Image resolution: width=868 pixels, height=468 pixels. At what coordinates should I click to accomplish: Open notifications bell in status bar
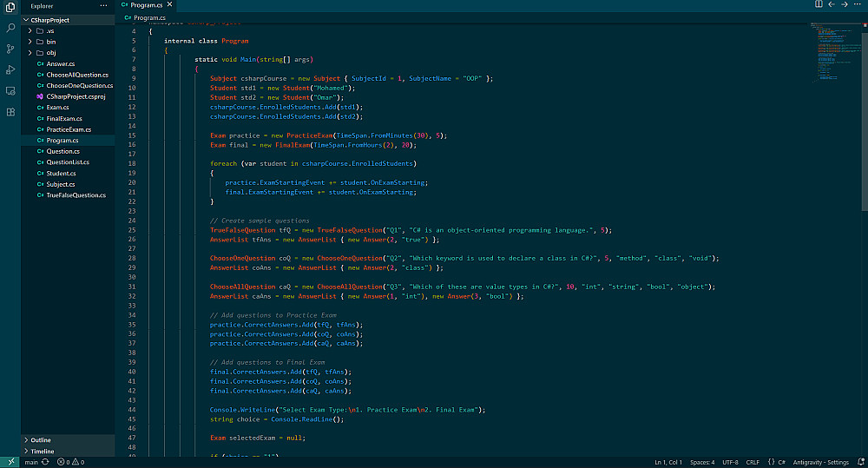click(860, 462)
